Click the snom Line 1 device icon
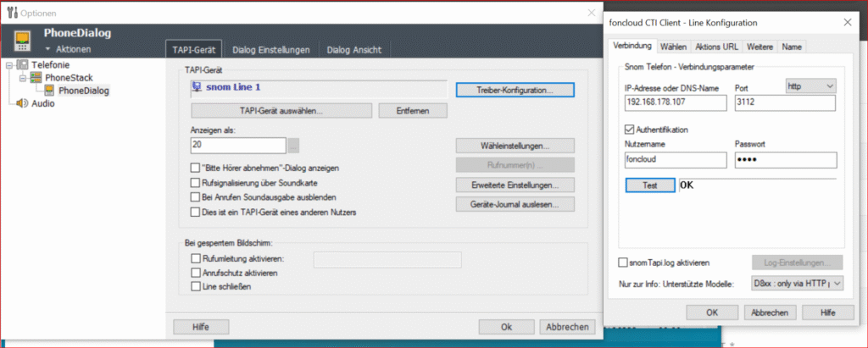This screenshot has width=868, height=348. (197, 86)
